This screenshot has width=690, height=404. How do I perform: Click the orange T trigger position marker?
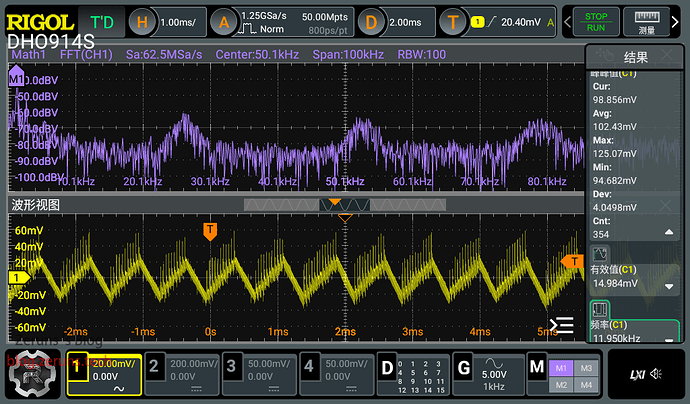coord(210,231)
